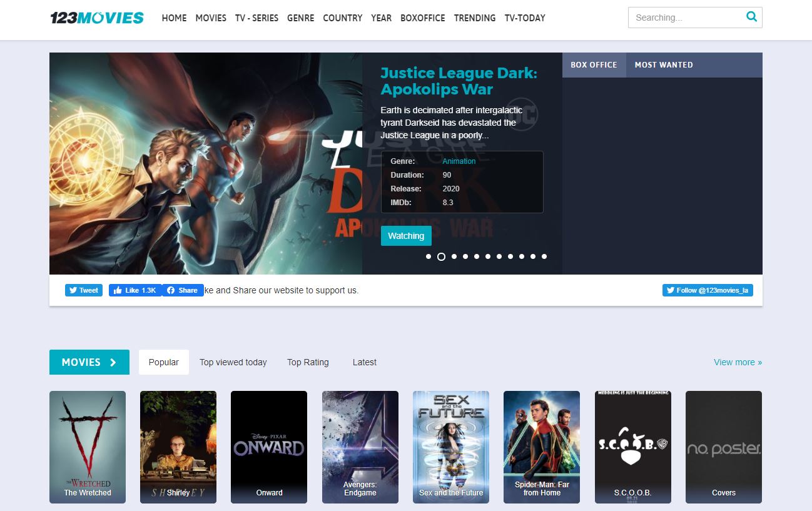Click the Animation genre link

tap(459, 161)
